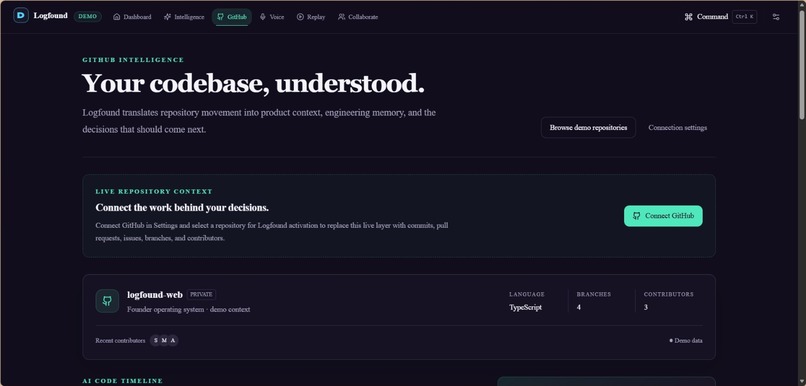
Task: Click contributor avatar M
Action: (164, 340)
